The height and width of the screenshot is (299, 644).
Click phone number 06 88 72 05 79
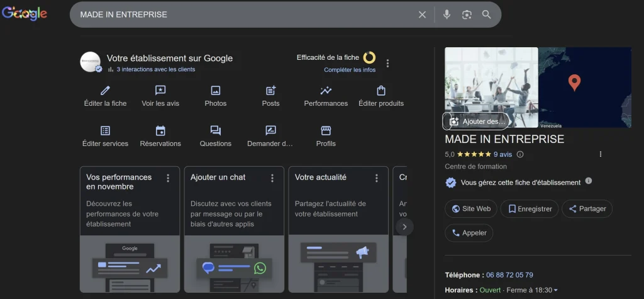509,274
